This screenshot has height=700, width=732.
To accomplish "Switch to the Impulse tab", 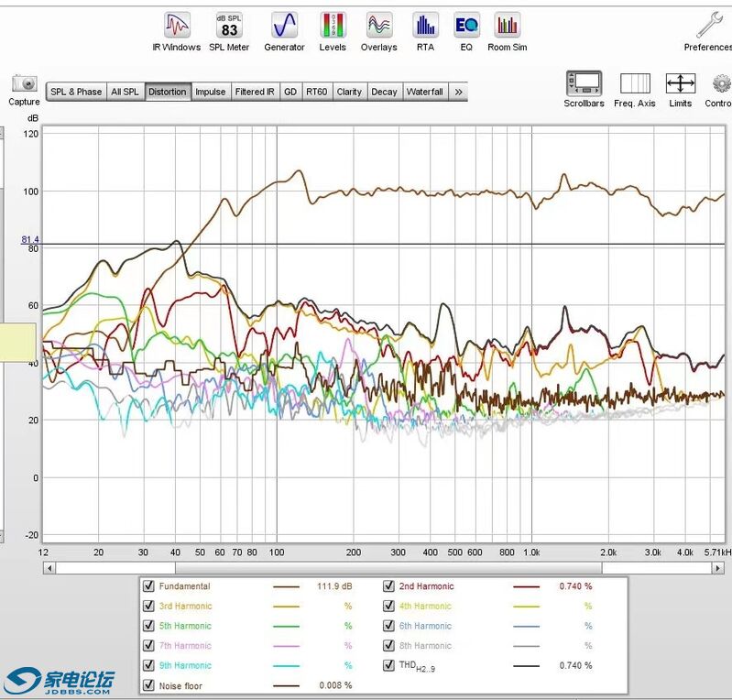I will coord(210,92).
